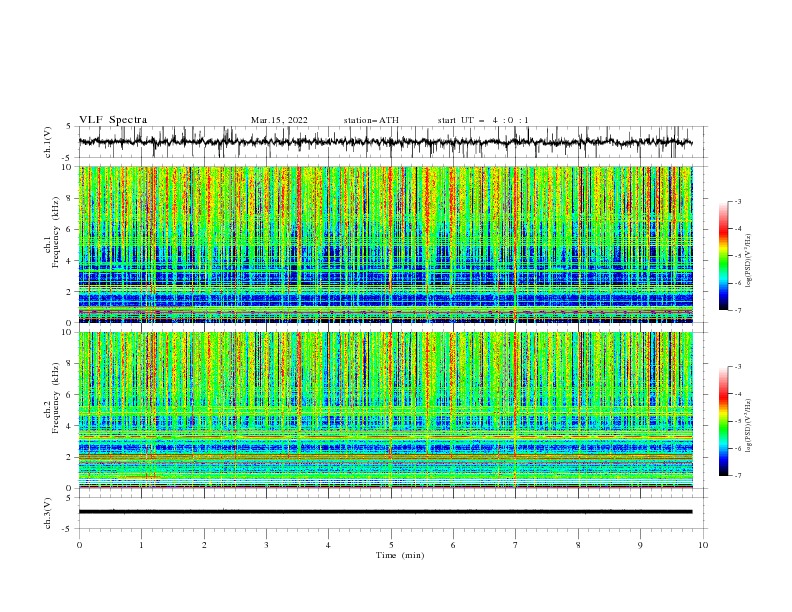Click the "3" tick on the time axis

266,545
